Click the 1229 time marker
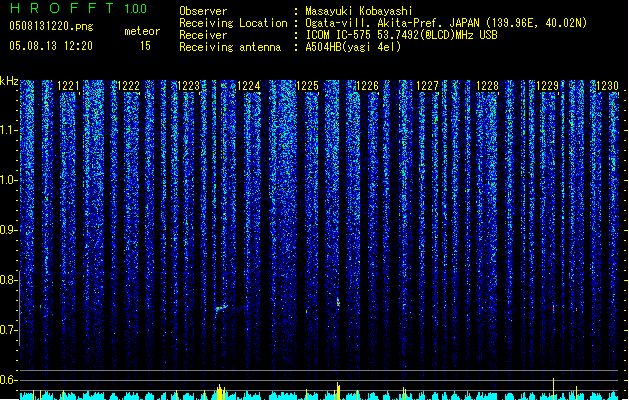This screenshot has height=400, width=629. click(547, 86)
